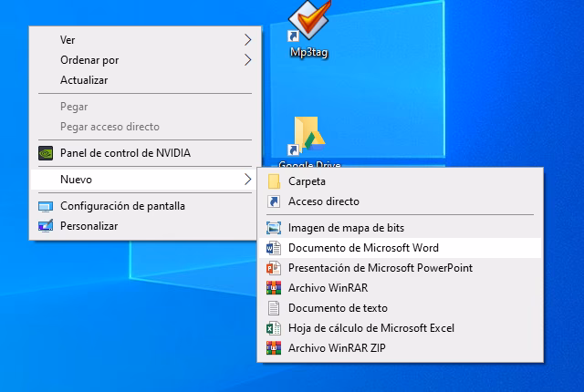Screen dimensions: 584x392
Task: Create Hoja de cálculo de Microsoft Excel
Action: coord(400,328)
